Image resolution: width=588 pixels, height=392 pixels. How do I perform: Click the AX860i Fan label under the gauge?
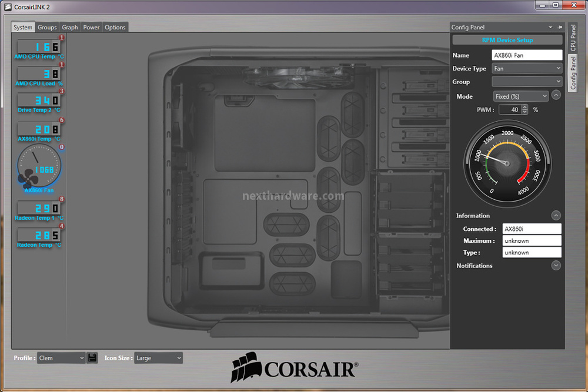click(x=39, y=190)
